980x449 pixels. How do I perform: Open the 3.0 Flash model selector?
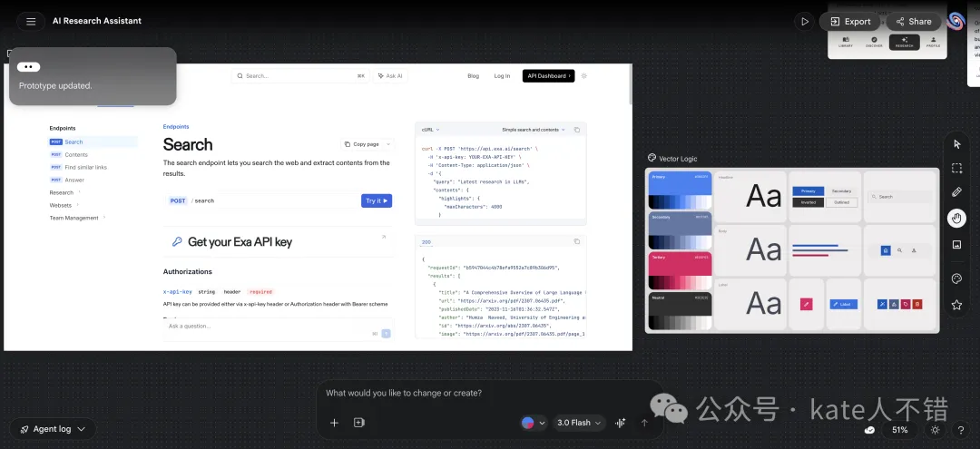pos(580,423)
